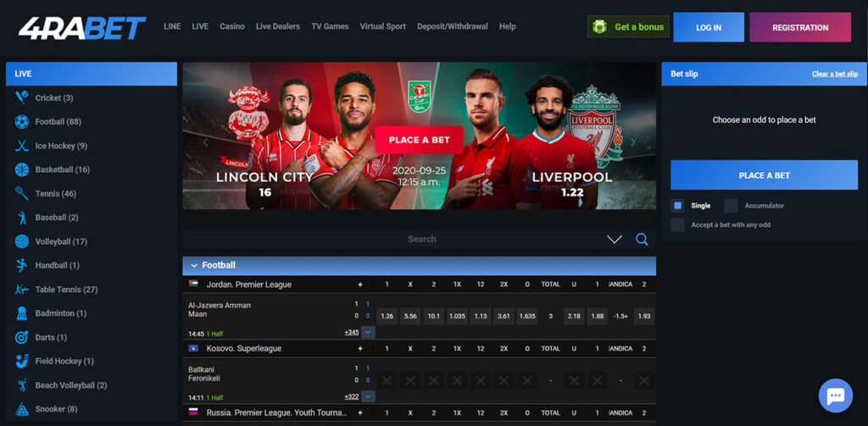Open the LIVE menu item
Screen dimensions: 868x426
click(x=200, y=26)
